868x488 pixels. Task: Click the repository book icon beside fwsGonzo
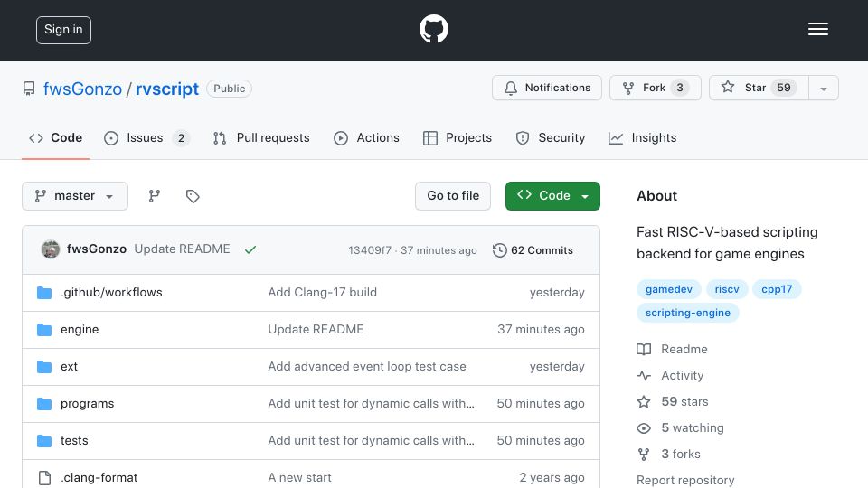pos(29,89)
